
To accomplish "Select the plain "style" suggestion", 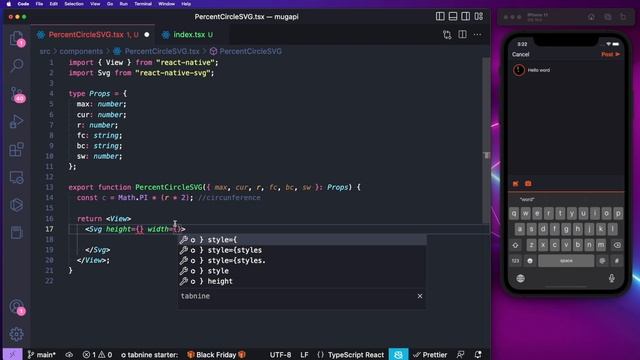I will tap(302, 271).
